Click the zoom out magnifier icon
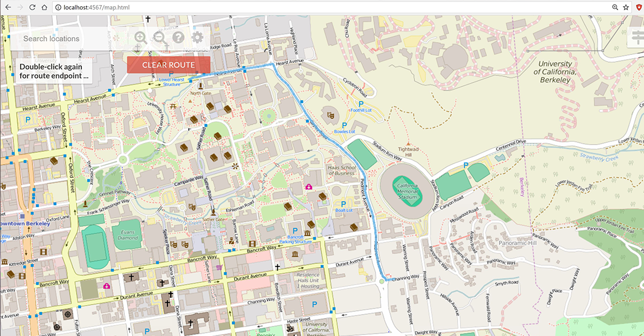Screen dimensions: 644x336 pyautogui.click(x=160, y=38)
